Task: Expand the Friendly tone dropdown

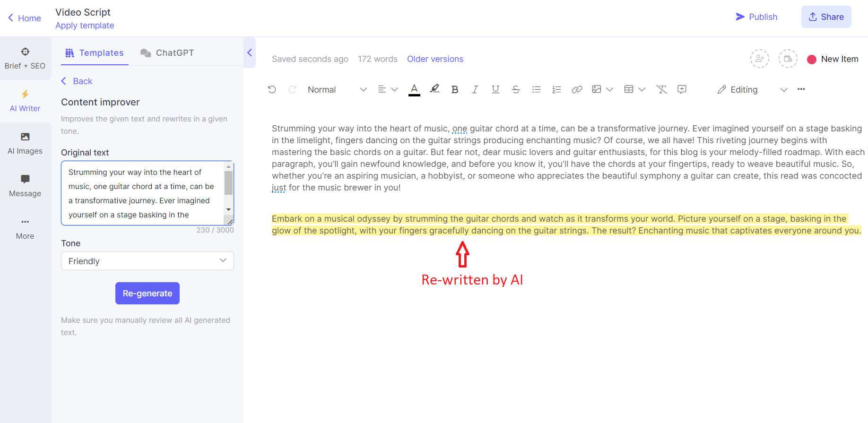Action: pos(148,261)
